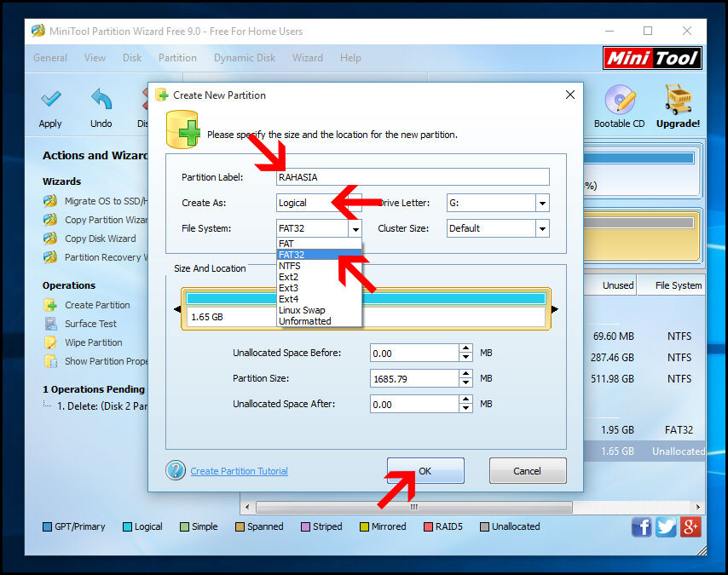Open the Google Plus share icon
The width and height of the screenshot is (728, 575).
tap(690, 527)
